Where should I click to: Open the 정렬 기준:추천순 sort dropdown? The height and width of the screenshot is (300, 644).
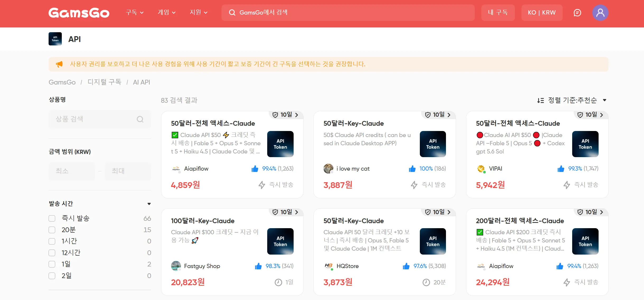572,100
